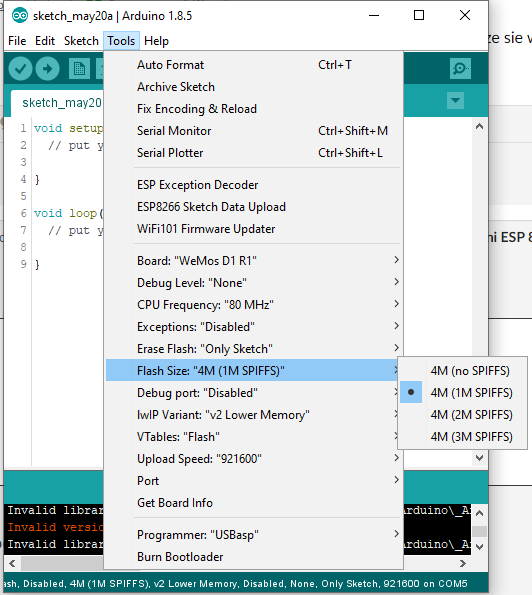Expand the Debug port "Disabled" submenu
Image resolution: width=532 pixels, height=595 pixels.
click(252, 393)
